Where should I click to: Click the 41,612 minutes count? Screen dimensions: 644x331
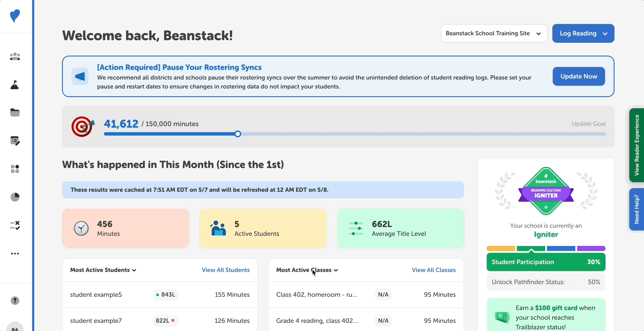pyautogui.click(x=121, y=124)
